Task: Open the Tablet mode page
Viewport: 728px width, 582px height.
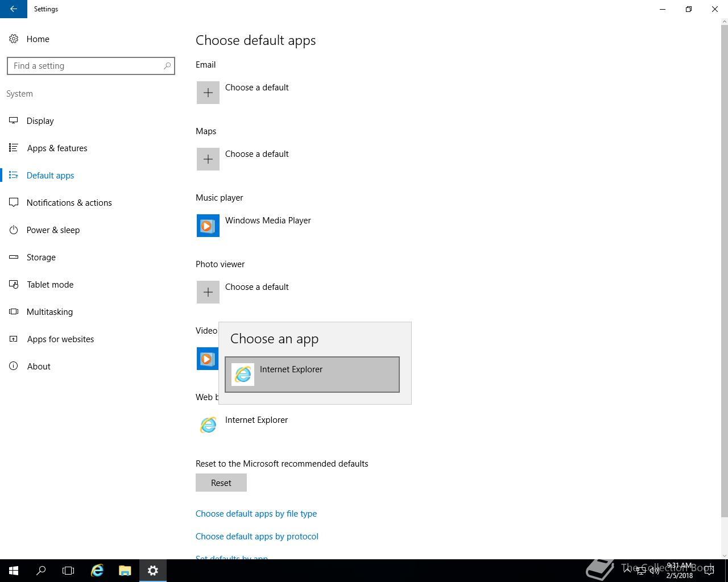Action: (x=50, y=285)
